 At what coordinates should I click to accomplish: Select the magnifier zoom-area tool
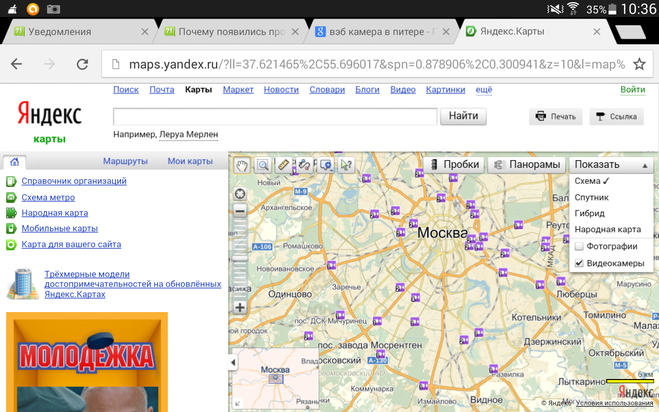[263, 165]
